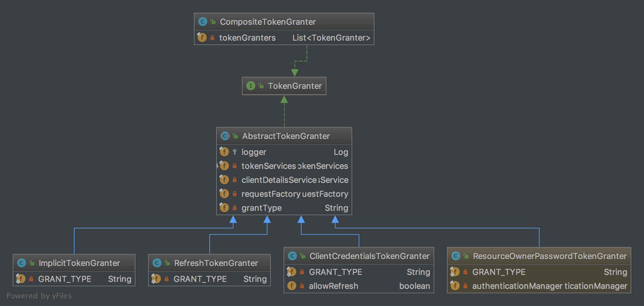644x306 pixels.
Task: Click the private lock icon beside allowRefresh
Action: pos(302,286)
